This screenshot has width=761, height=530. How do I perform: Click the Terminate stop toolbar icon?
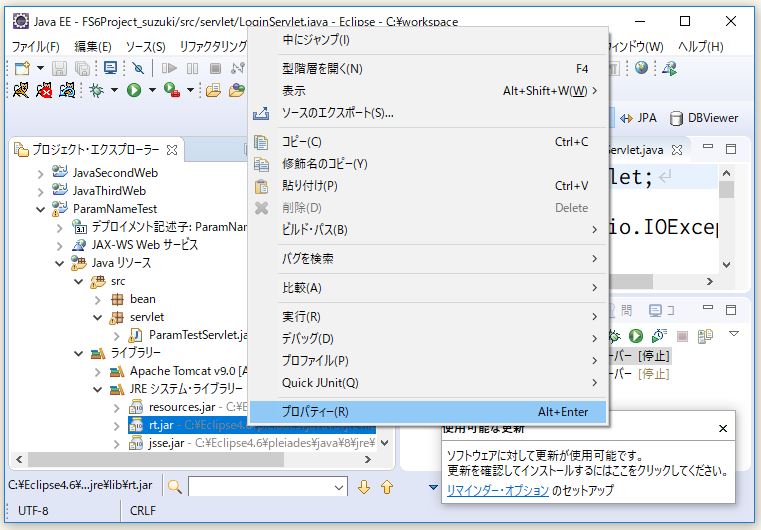[215, 68]
